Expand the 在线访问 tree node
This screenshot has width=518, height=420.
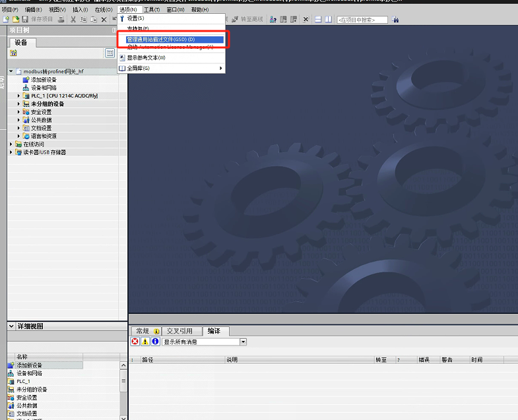pos(11,144)
